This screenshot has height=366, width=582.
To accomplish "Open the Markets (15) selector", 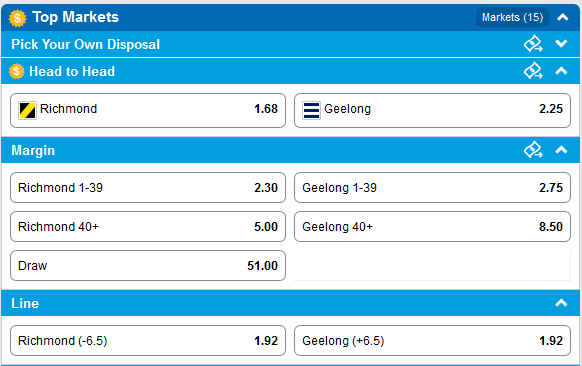I will tap(512, 17).
